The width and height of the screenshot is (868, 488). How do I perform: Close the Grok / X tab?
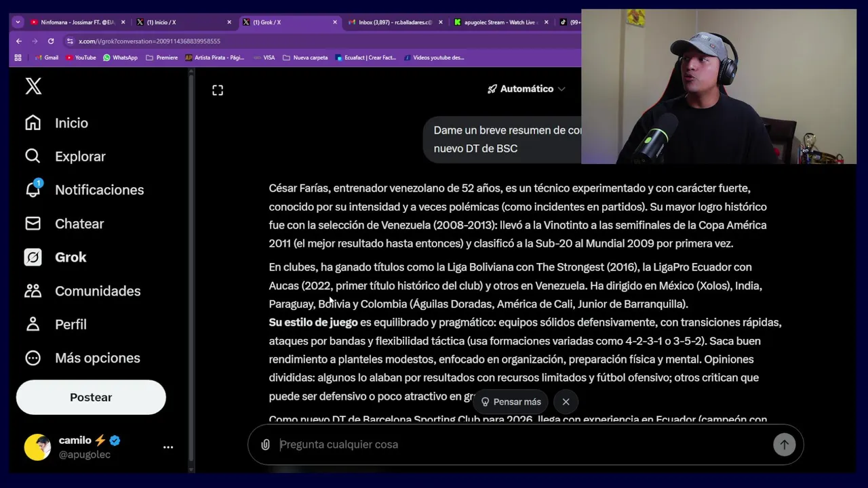coord(335,22)
